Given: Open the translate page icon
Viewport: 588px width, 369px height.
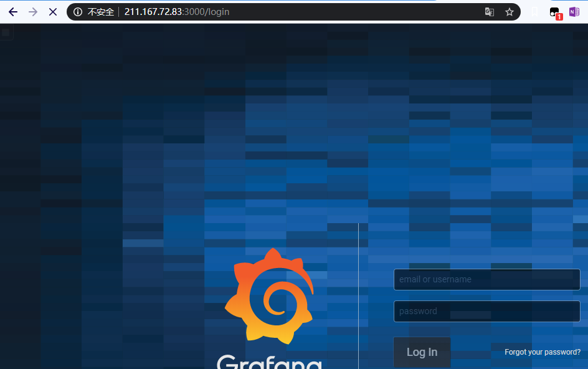Looking at the screenshot, I should pos(490,12).
